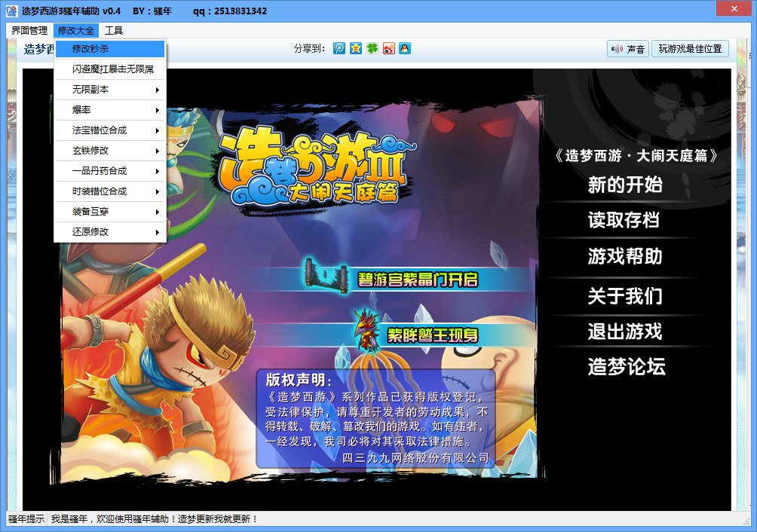Click the 《造梦西游·大闹天庭篇》 heading text
Screen dimensions: 757x532
tap(636, 155)
